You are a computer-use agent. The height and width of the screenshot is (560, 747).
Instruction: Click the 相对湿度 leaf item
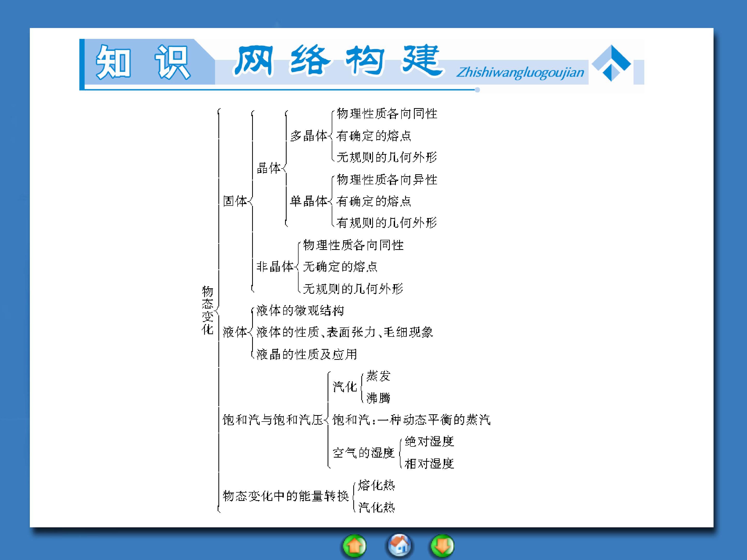tap(429, 464)
